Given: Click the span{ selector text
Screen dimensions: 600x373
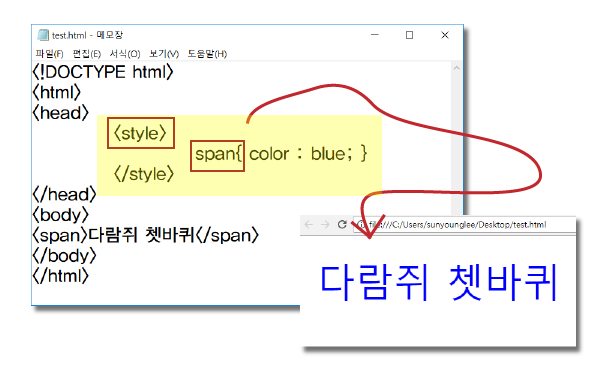Looking at the screenshot, I should click(218, 154).
